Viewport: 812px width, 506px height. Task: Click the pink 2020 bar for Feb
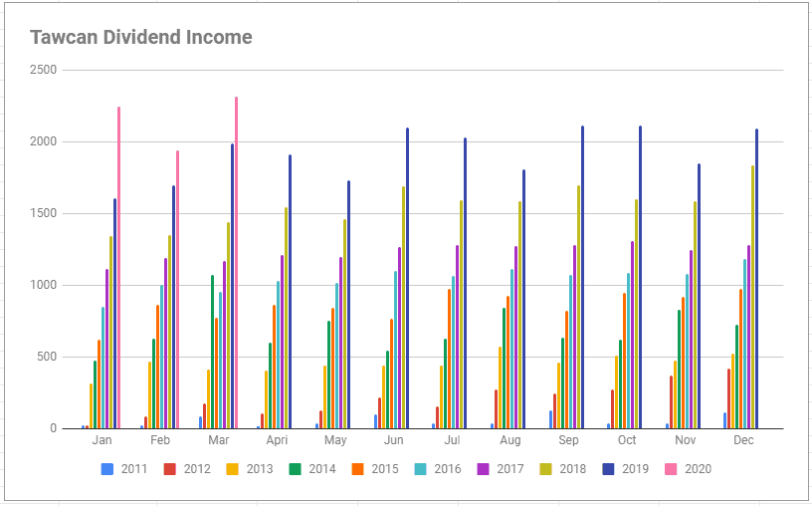pos(177,290)
